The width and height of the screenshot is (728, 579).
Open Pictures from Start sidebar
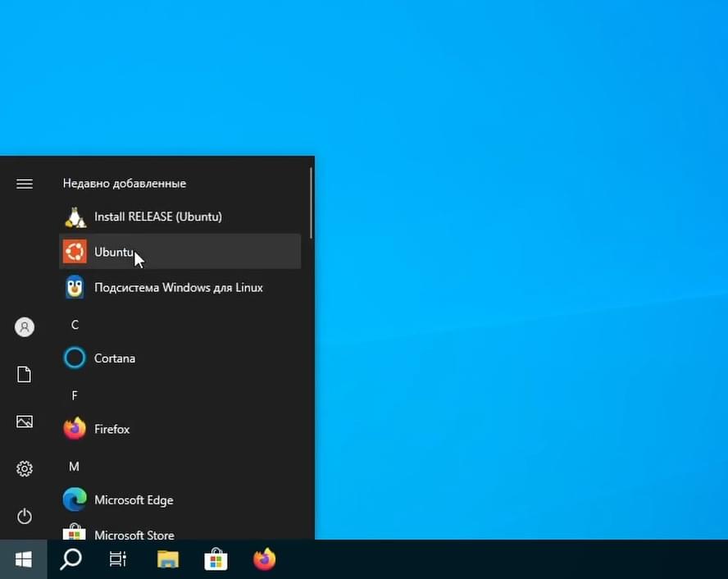[25, 422]
